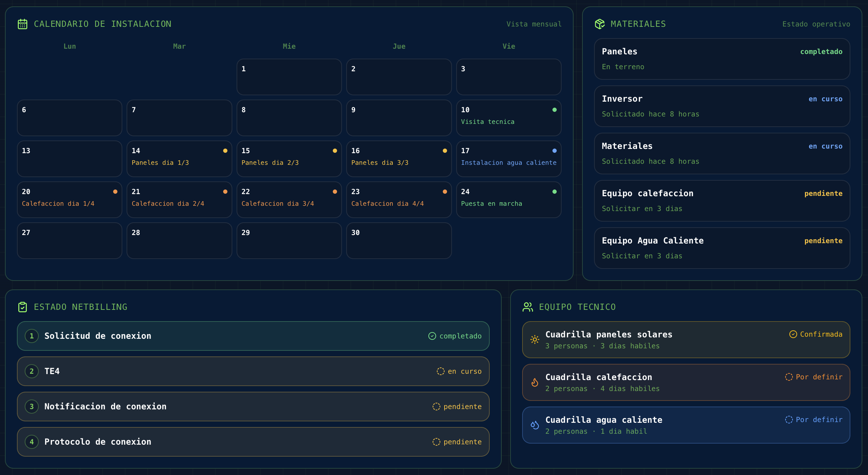Click the people icon beside Equipo Tecnico
Screen dimensions: 868x475
coord(528,307)
